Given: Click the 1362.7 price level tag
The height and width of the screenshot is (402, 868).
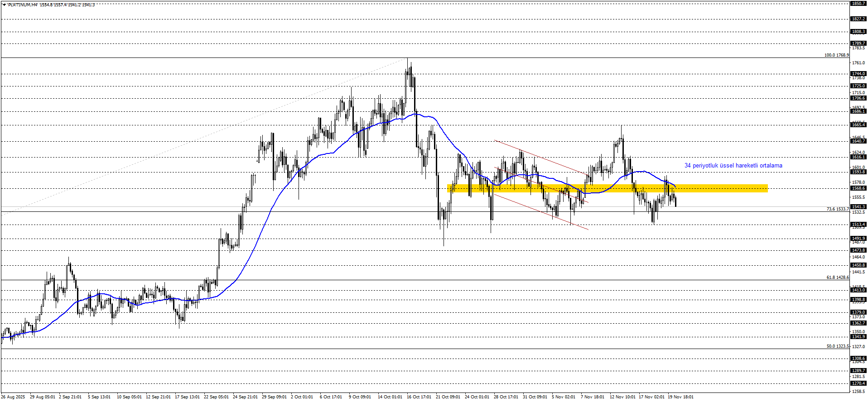Looking at the screenshot, I should [858, 323].
